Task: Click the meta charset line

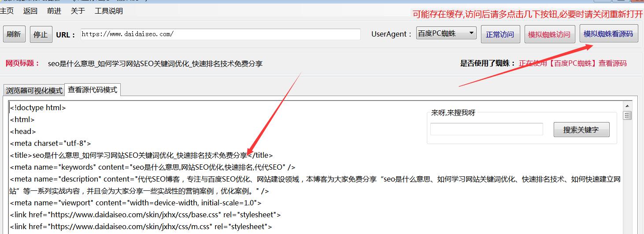Action: [50, 143]
